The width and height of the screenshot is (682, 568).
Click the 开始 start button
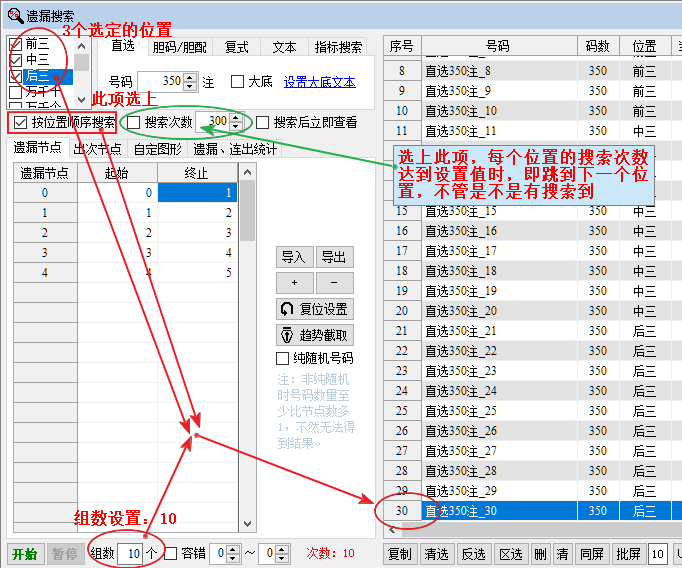24,553
